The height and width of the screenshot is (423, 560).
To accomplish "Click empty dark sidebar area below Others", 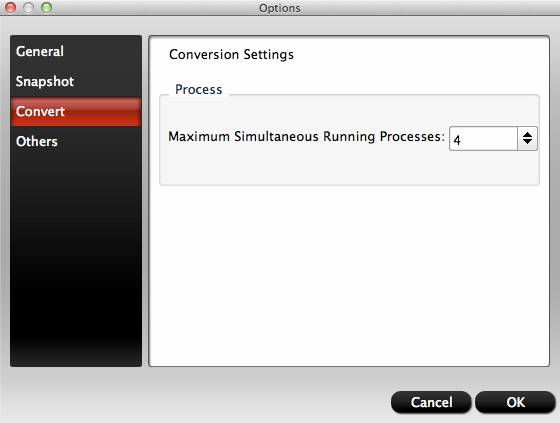I will (76, 257).
